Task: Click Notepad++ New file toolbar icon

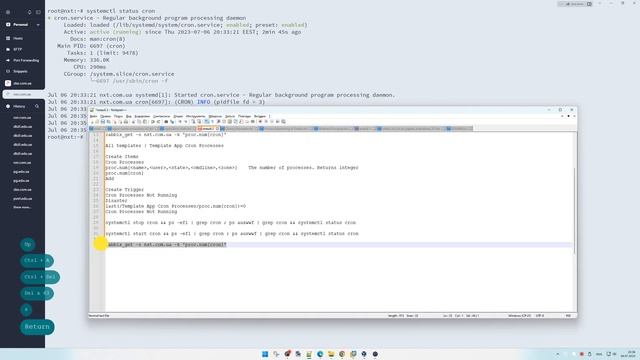Action: coord(92,122)
